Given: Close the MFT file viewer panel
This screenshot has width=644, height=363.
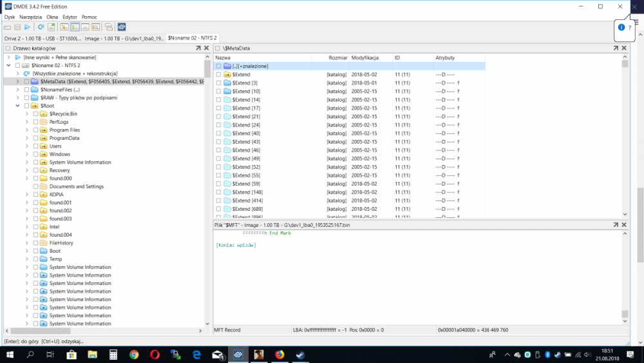Looking at the screenshot, I should pos(624,224).
